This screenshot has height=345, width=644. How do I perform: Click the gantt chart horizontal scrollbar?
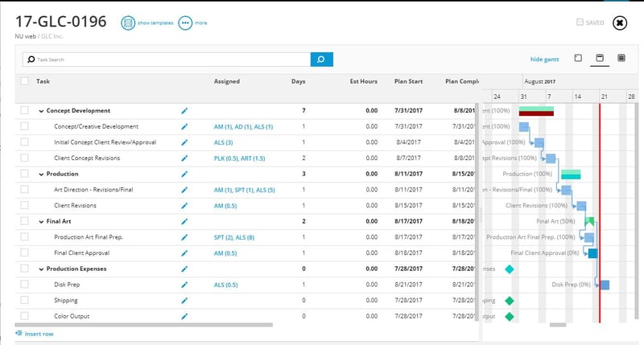coord(557,325)
